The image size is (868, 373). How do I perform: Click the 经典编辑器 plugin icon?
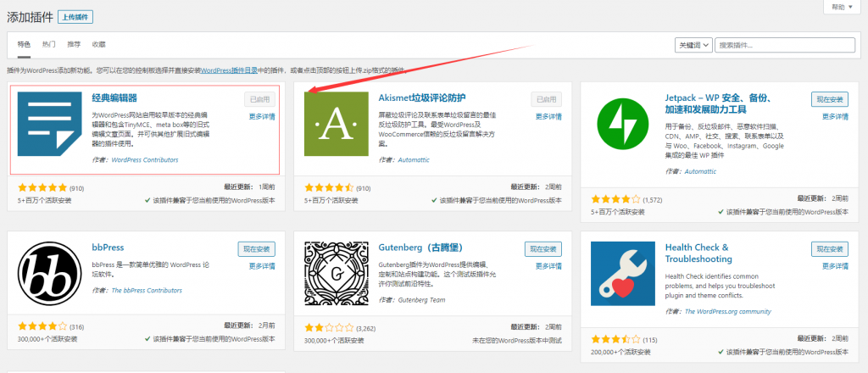[50, 124]
